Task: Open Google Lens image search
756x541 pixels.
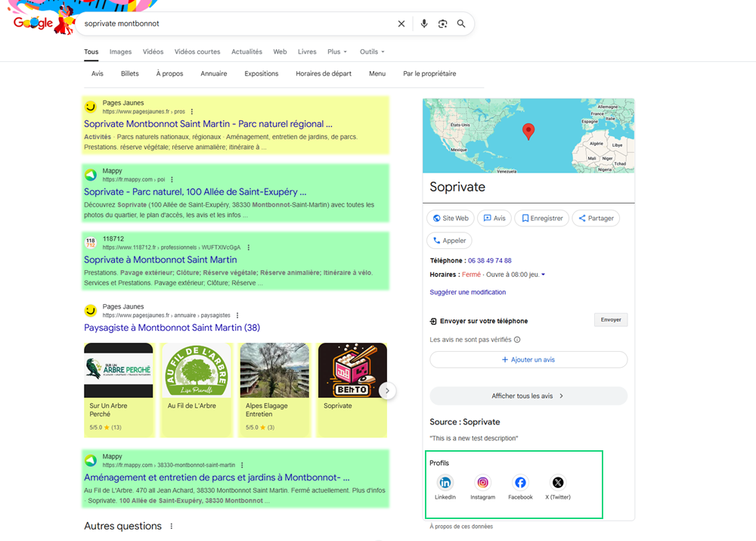Action: 443,23
